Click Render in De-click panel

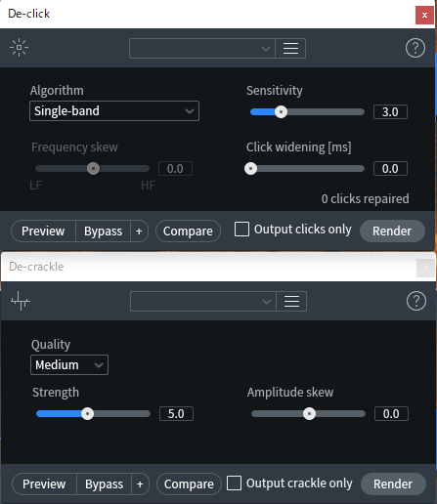[x=392, y=231]
